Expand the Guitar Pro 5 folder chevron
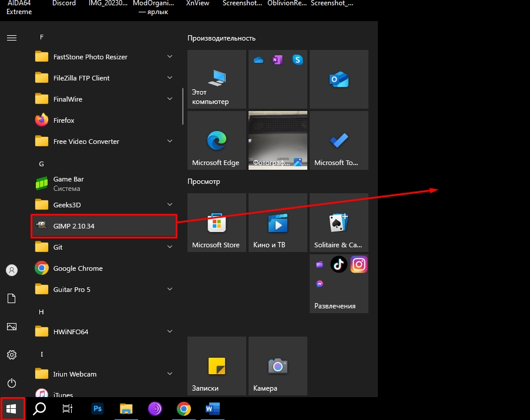 (x=170, y=289)
